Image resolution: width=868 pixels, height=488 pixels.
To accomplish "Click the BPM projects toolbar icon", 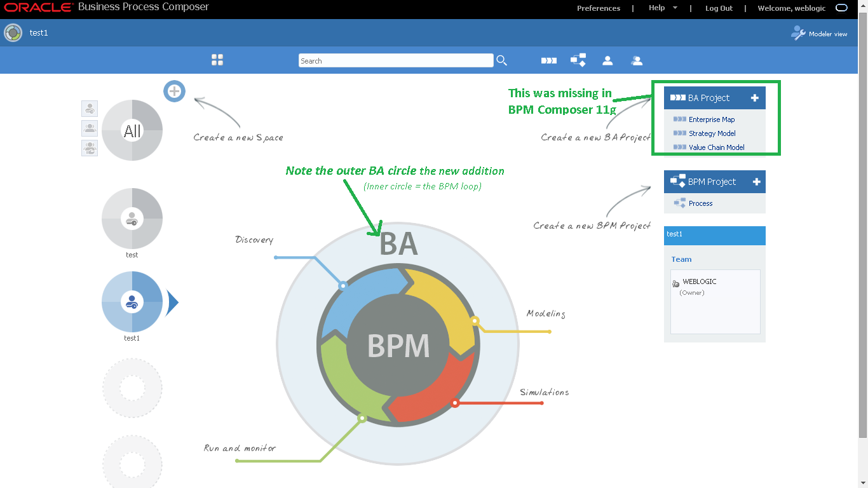I will pyautogui.click(x=578, y=60).
